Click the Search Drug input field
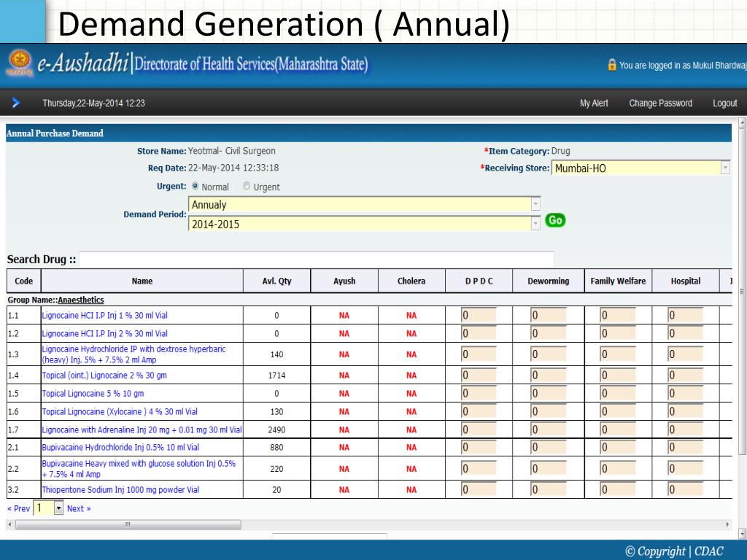747x560 pixels. [x=316, y=260]
